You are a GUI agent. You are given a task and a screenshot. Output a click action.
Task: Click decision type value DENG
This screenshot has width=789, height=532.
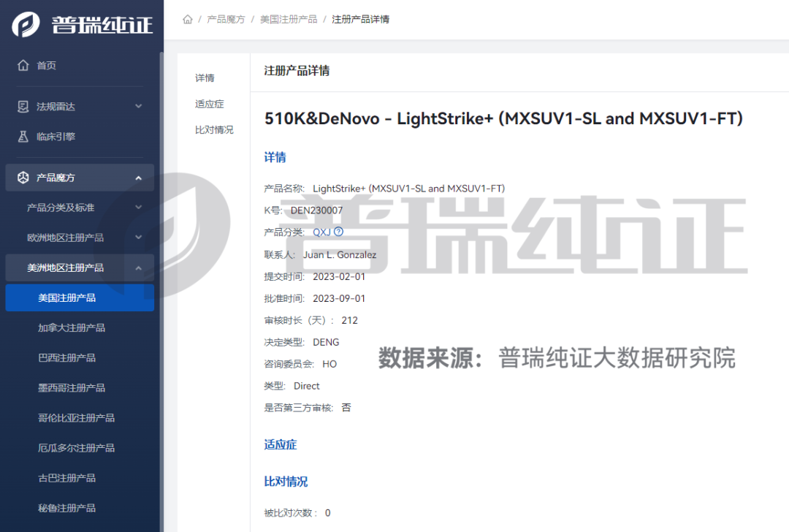pyautogui.click(x=326, y=342)
